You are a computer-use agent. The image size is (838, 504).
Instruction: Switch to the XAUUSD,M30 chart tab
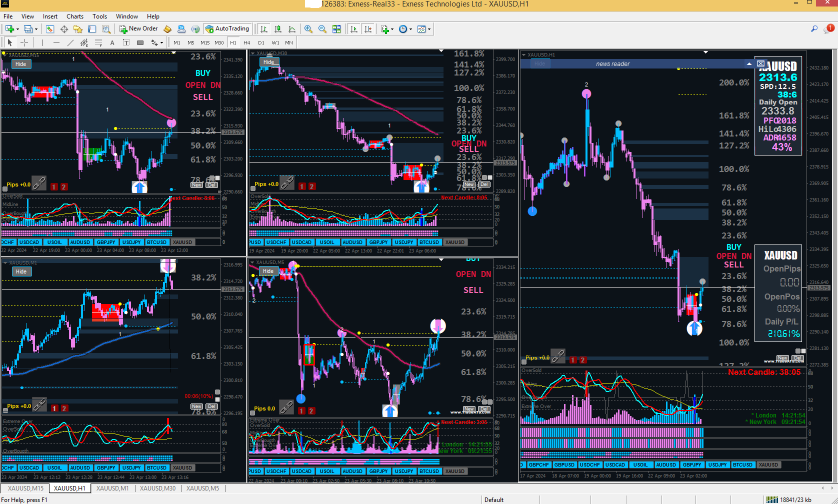(x=157, y=488)
